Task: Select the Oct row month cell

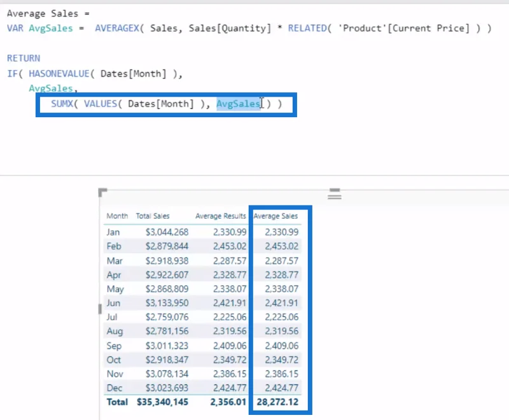Action: pyautogui.click(x=113, y=360)
